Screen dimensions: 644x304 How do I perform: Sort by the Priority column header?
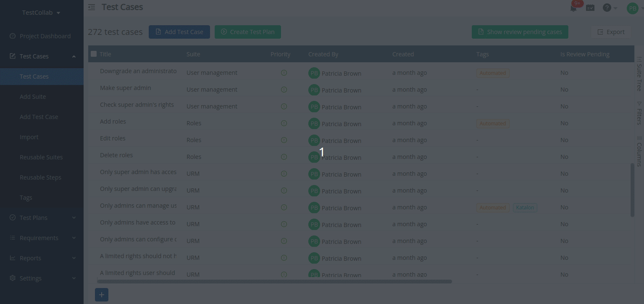click(x=280, y=54)
